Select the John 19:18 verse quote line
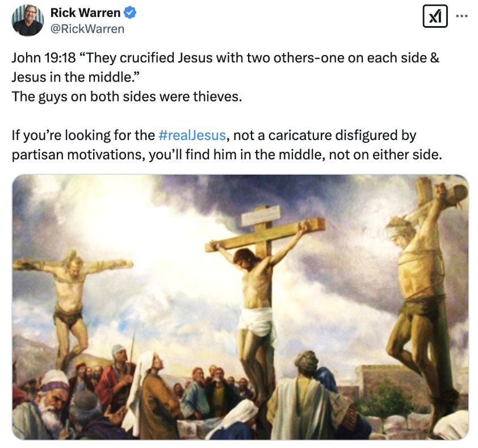478x448 pixels. click(x=225, y=58)
